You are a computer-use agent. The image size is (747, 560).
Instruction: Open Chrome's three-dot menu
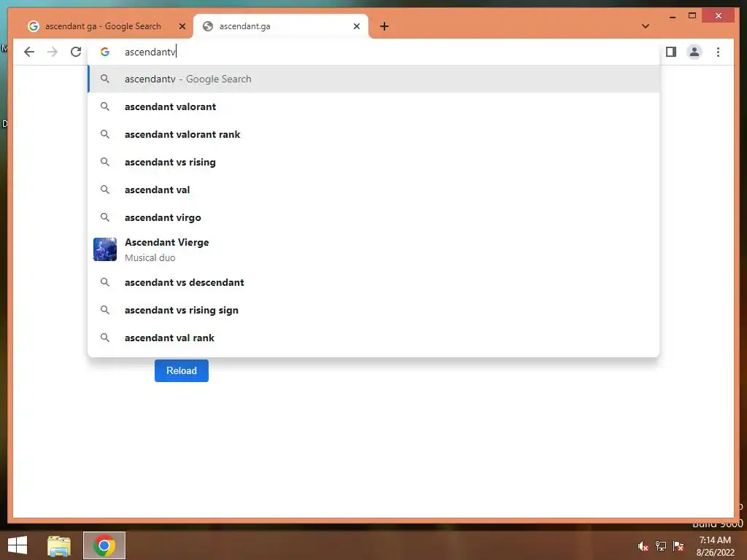point(718,52)
